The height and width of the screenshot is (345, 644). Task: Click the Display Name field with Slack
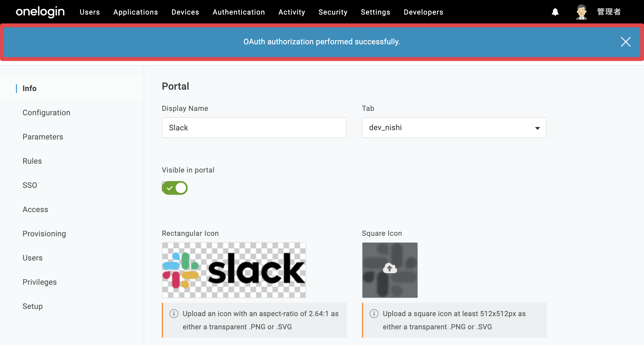pos(254,128)
